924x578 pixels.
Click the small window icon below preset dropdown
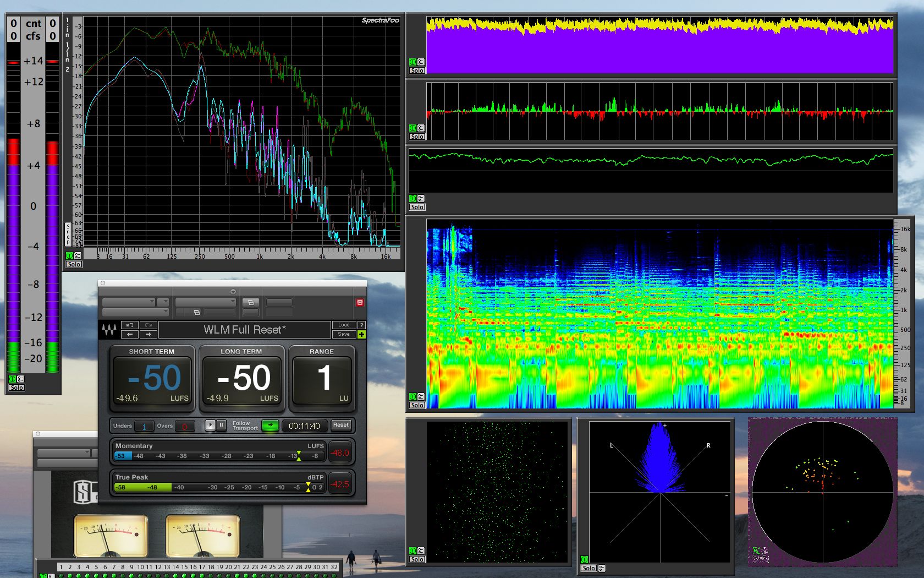pyautogui.click(x=196, y=312)
